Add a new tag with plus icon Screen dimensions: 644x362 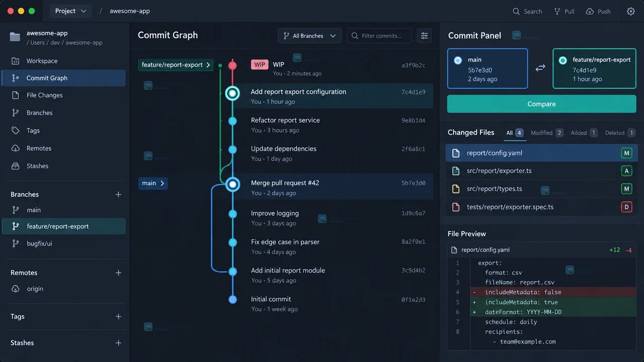click(x=118, y=317)
